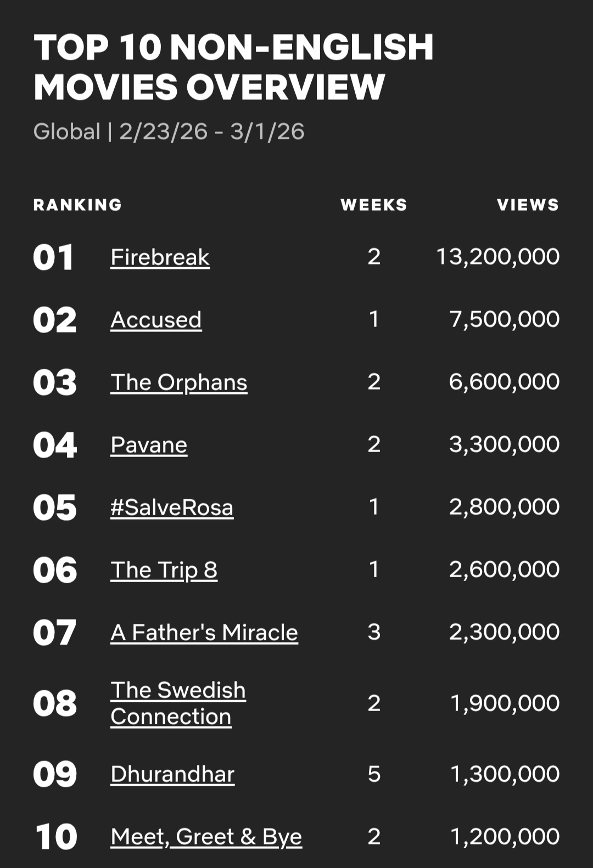Click the Global date range subtitle
This screenshot has width=593, height=868.
point(169,132)
